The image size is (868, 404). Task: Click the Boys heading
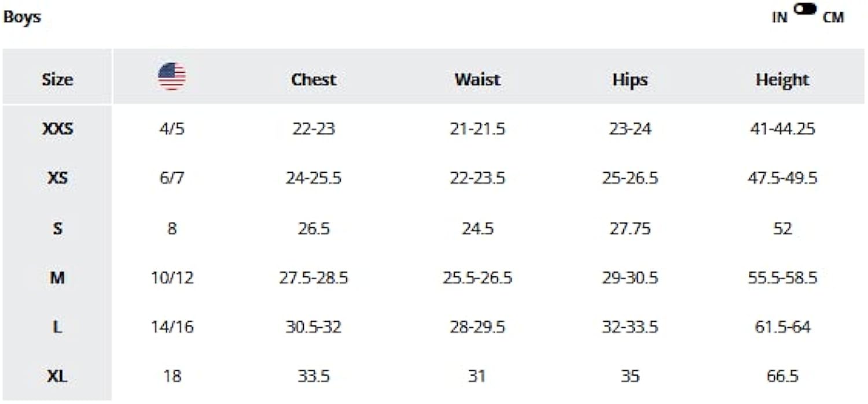coord(22,17)
